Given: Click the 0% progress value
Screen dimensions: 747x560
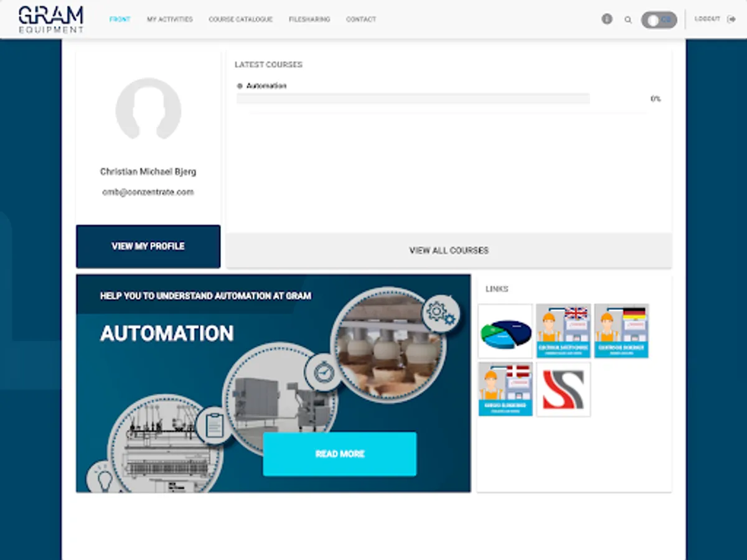Looking at the screenshot, I should 655,99.
